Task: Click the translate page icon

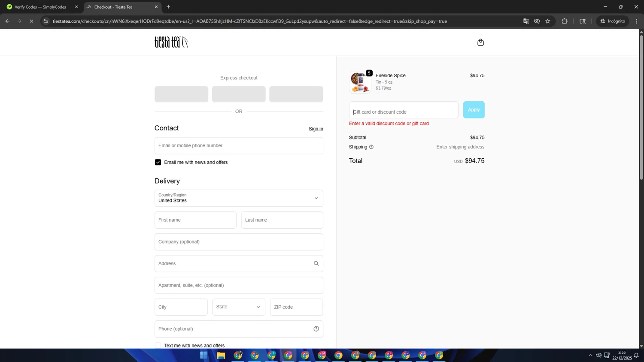Action: click(526, 21)
